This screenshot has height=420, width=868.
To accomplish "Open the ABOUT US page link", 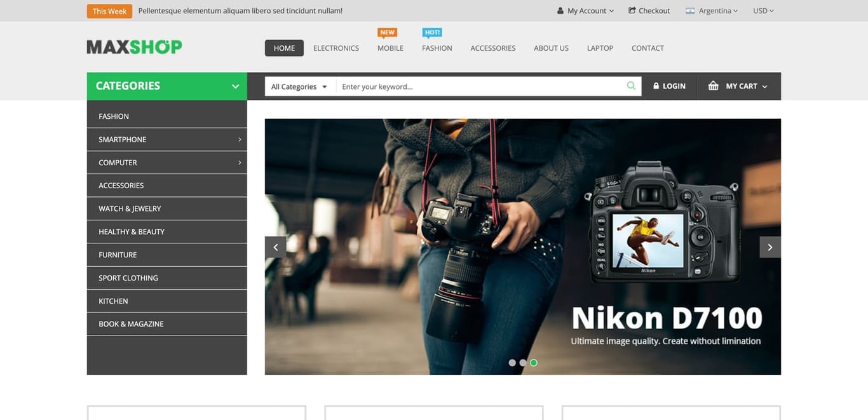I will coord(551,48).
